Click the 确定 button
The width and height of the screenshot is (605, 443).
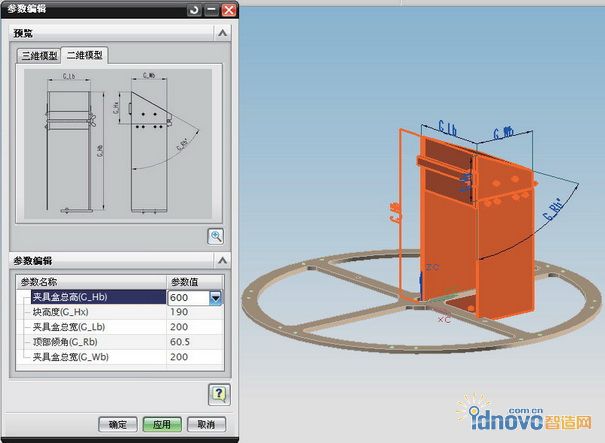tap(117, 424)
